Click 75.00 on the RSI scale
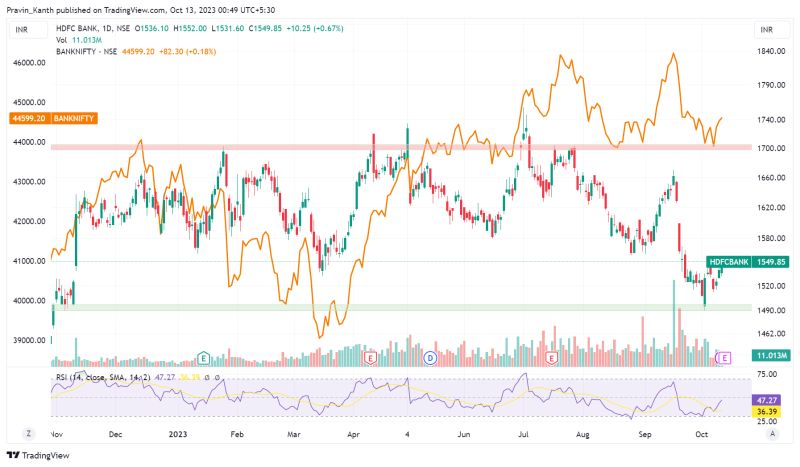The height and width of the screenshot is (467, 800). coord(767,374)
